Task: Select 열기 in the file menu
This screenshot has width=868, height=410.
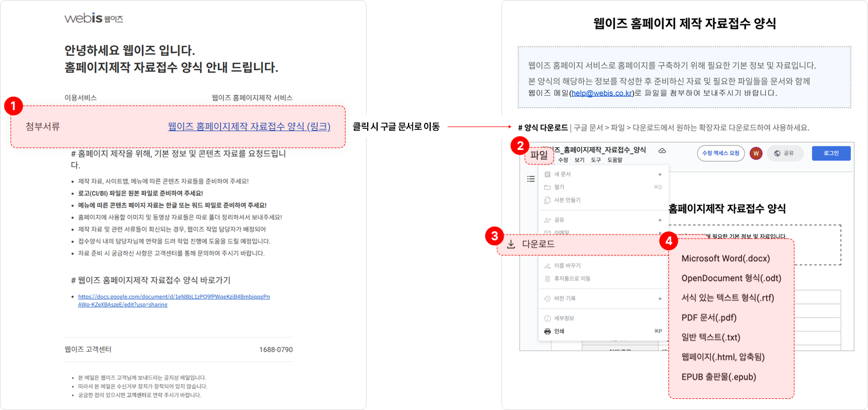Action: coord(603,187)
